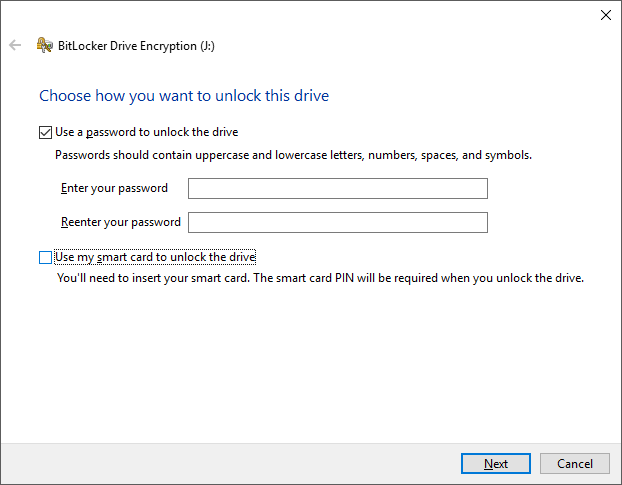Click the smart card PIN description text

[x=320, y=278]
